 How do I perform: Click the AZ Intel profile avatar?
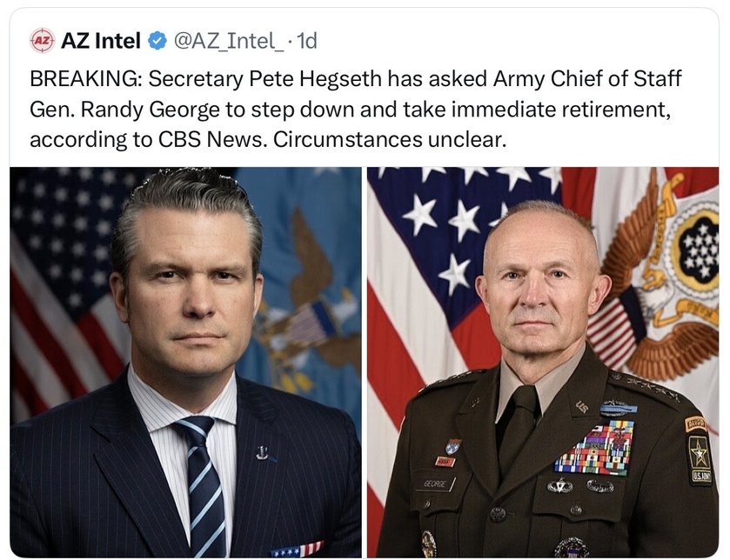(42, 39)
